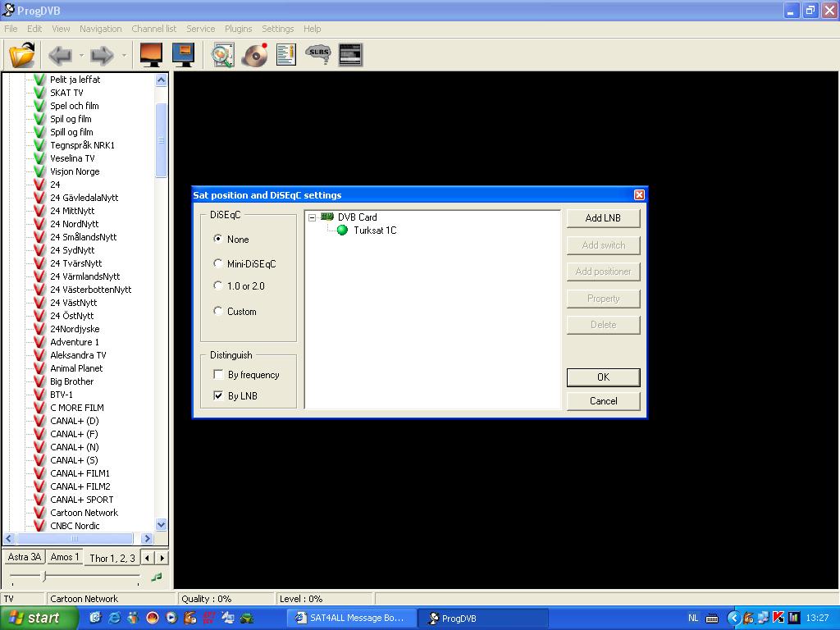Select the 1.0 or 2.0 DiSEqC option

pyautogui.click(x=217, y=285)
